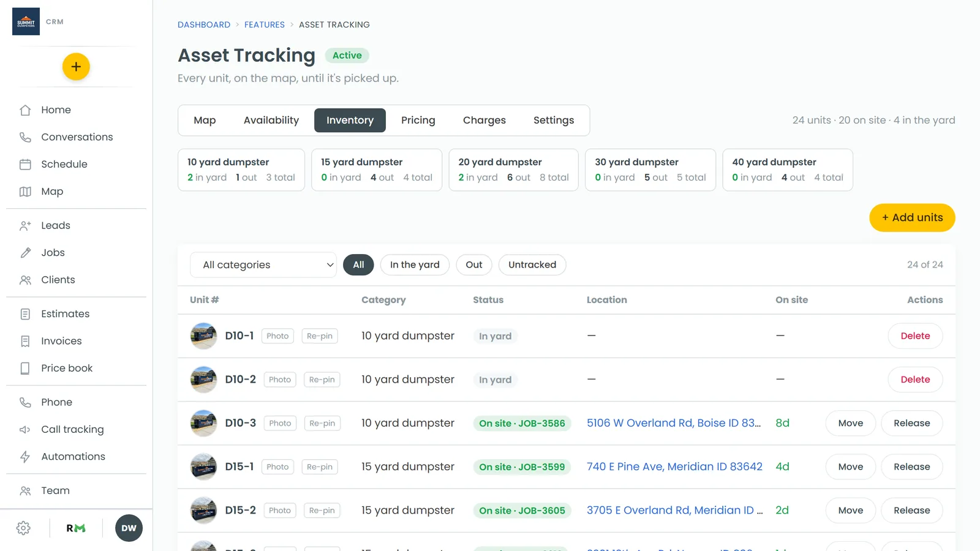Click Photo button for D10-2
Viewport: 980px width, 551px height.
click(x=280, y=380)
